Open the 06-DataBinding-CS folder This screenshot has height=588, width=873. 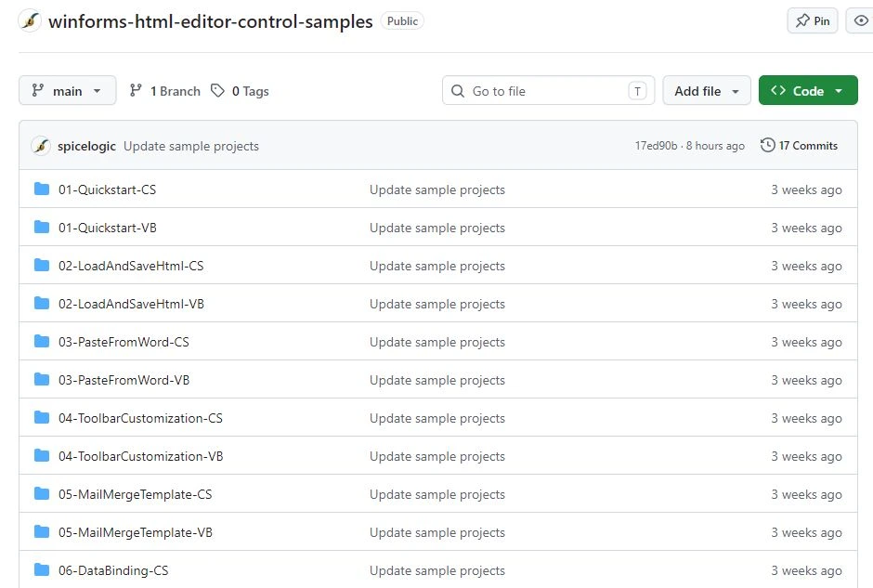click(113, 570)
